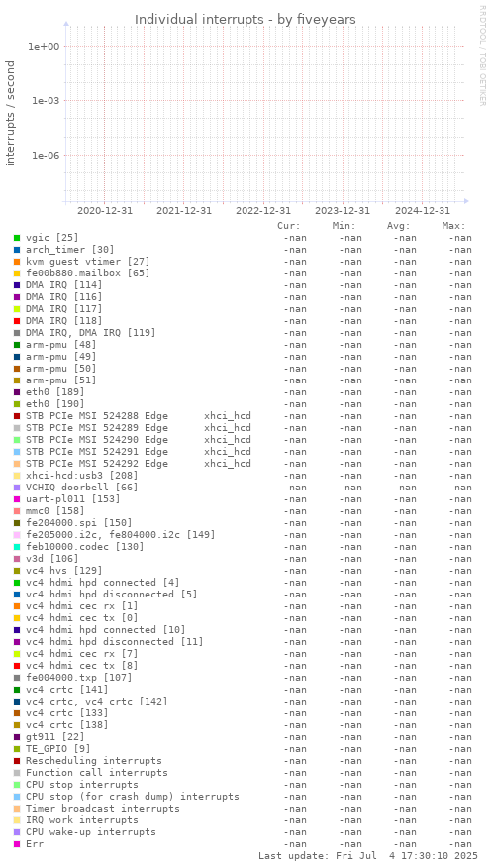This screenshot has height=868, width=492.
Task: Click the swatch beside arm-pmu [48]
Action: pyautogui.click(x=17, y=345)
